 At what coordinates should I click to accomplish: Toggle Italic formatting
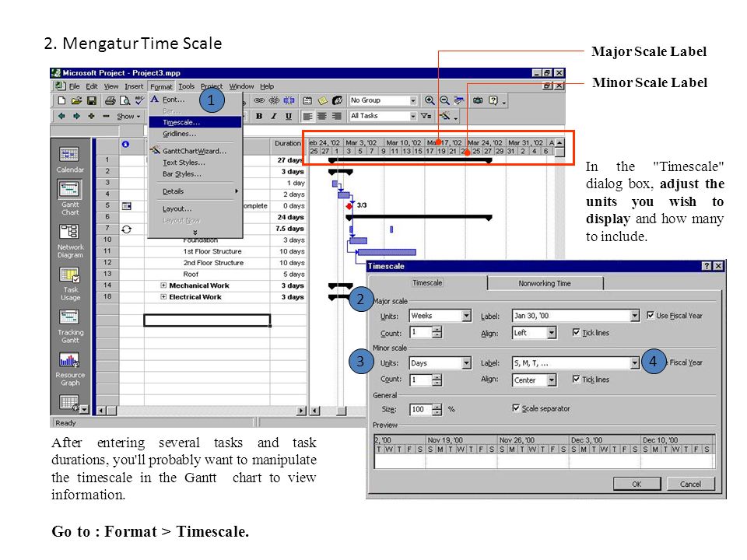[x=274, y=116]
